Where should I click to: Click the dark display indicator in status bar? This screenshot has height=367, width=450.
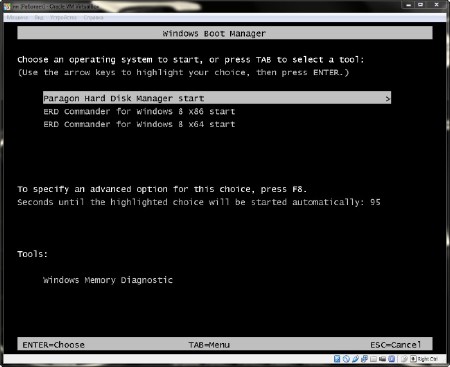[x=382, y=359]
